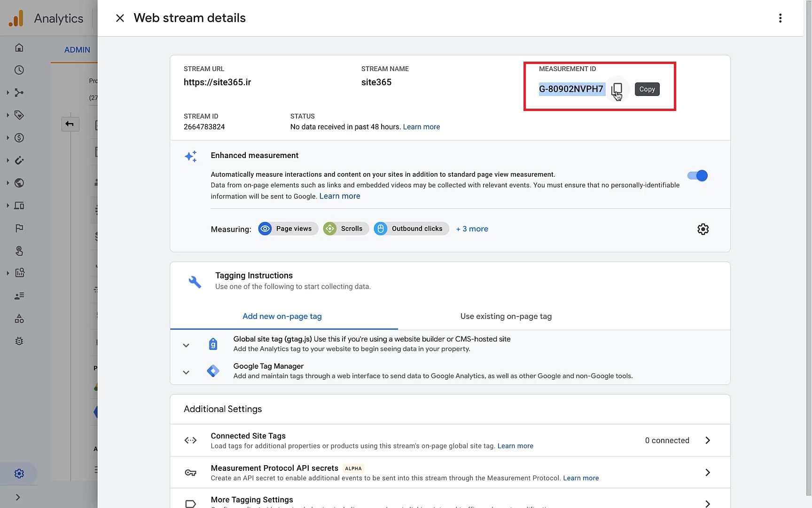This screenshot has height=508, width=812.
Task: Click the Admin gear icon at the sidebar bottom
Action: click(x=19, y=474)
